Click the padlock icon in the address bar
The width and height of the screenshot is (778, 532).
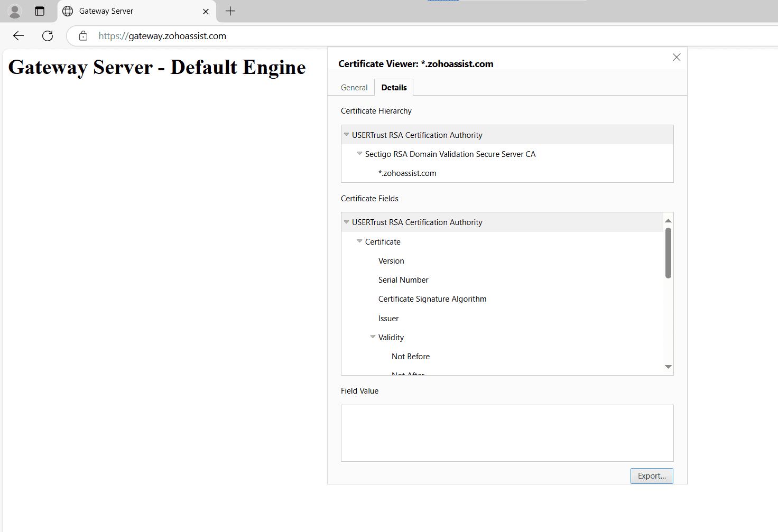(83, 36)
